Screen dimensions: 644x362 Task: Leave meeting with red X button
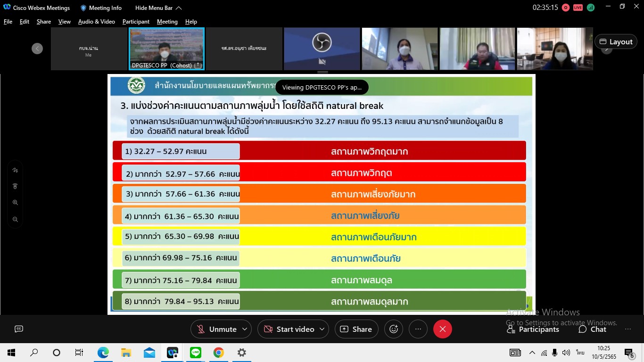[442, 329]
